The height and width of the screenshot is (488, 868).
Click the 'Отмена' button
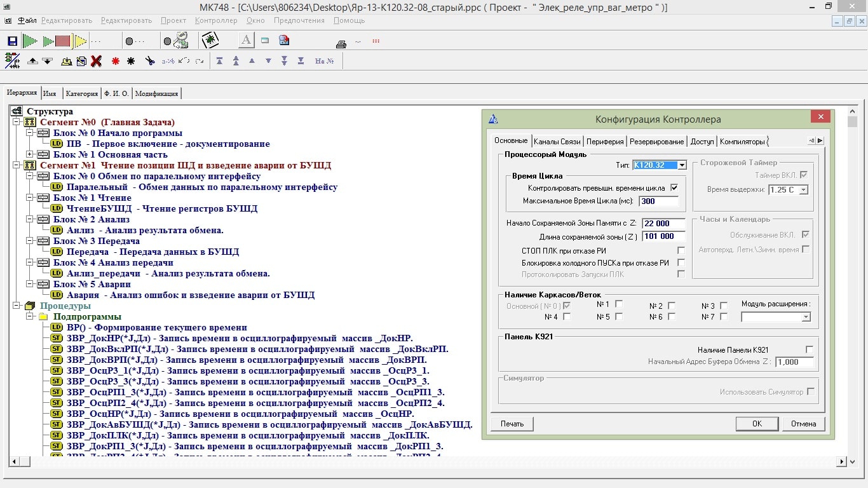tap(803, 424)
